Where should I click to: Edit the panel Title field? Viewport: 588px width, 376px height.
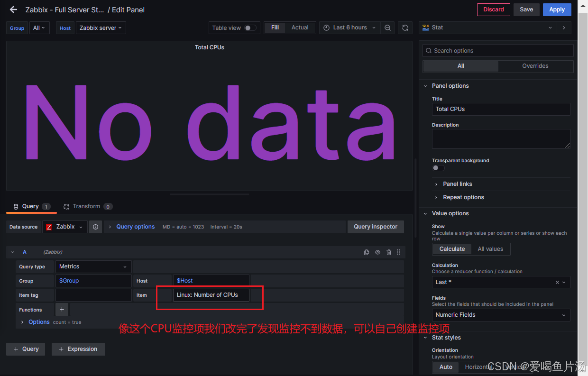click(x=501, y=109)
